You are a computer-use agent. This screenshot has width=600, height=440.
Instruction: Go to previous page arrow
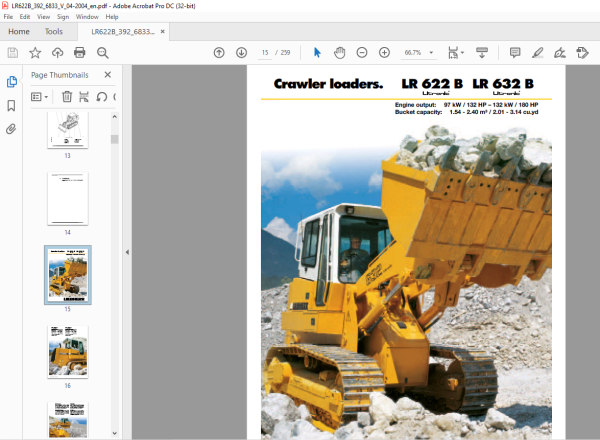pos(219,53)
